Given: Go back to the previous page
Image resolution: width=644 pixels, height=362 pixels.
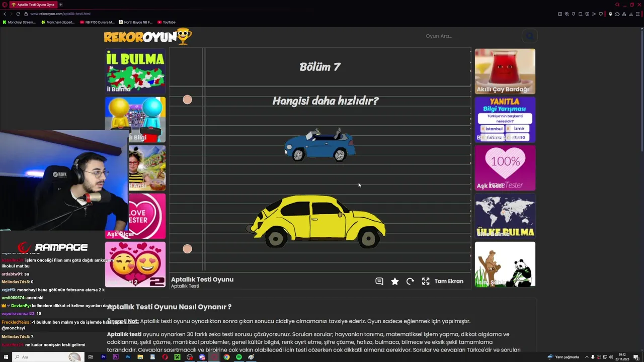Looking at the screenshot, I should coord(5,14).
